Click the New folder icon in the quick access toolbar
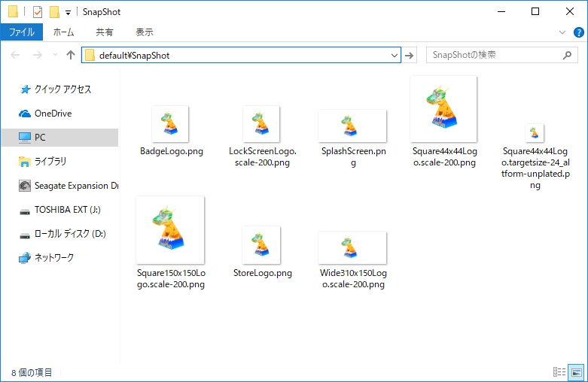The height and width of the screenshot is (382, 588). (54, 12)
